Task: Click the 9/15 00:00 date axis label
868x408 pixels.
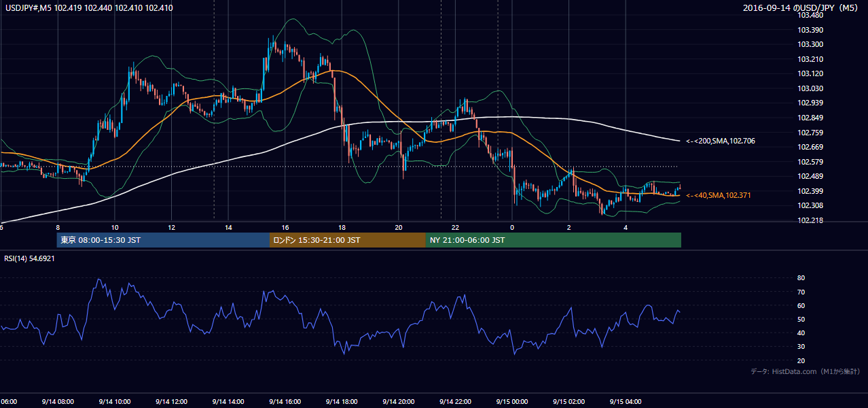Action: [512, 401]
